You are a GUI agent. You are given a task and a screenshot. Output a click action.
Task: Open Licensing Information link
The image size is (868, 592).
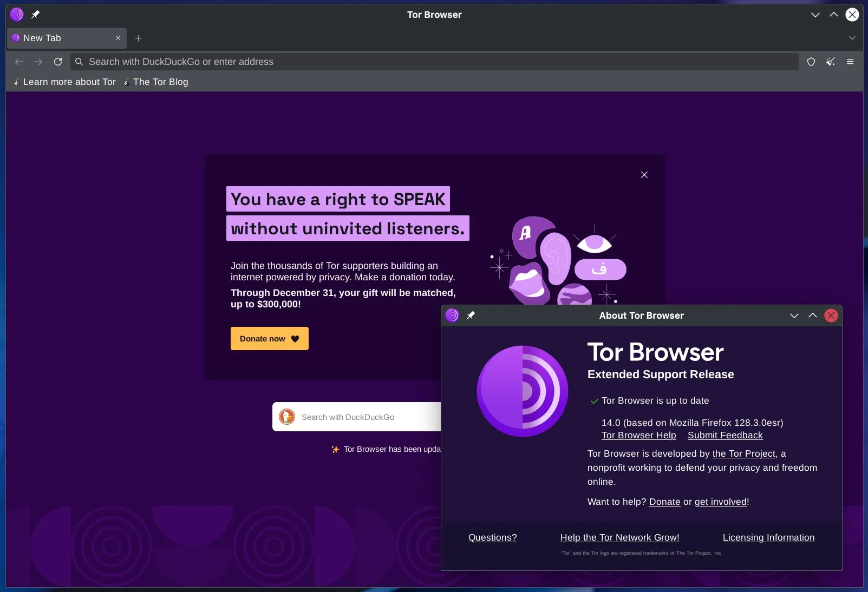[768, 537]
